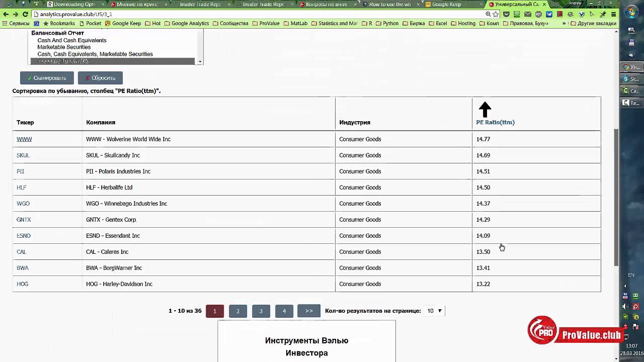Select 'Cash And Cash Equivalents' in list

click(72, 40)
